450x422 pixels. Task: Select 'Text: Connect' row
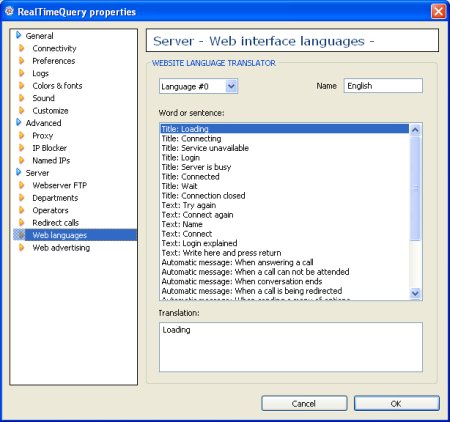pyautogui.click(x=285, y=234)
